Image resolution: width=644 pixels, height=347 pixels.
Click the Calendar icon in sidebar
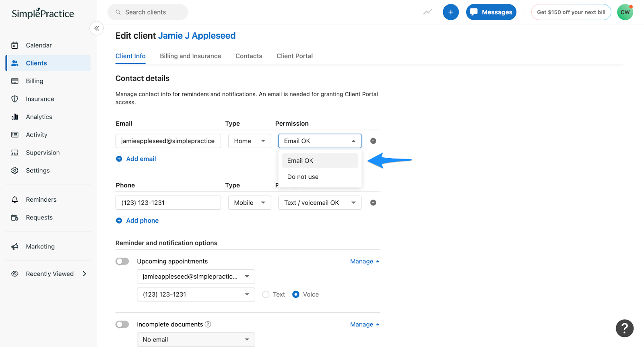click(x=15, y=45)
